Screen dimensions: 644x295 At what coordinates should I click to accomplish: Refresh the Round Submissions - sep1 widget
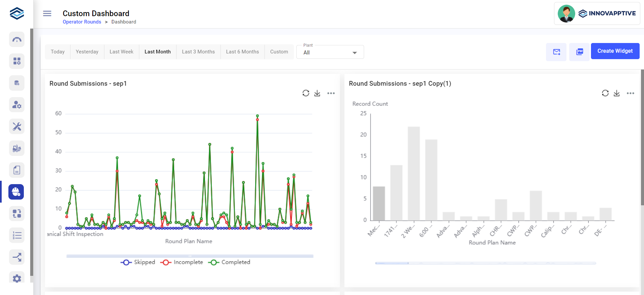click(305, 93)
